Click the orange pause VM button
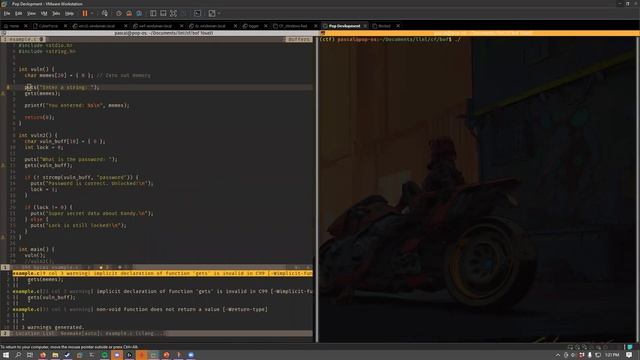Screen dimensions: 640x360 pos(85,13)
